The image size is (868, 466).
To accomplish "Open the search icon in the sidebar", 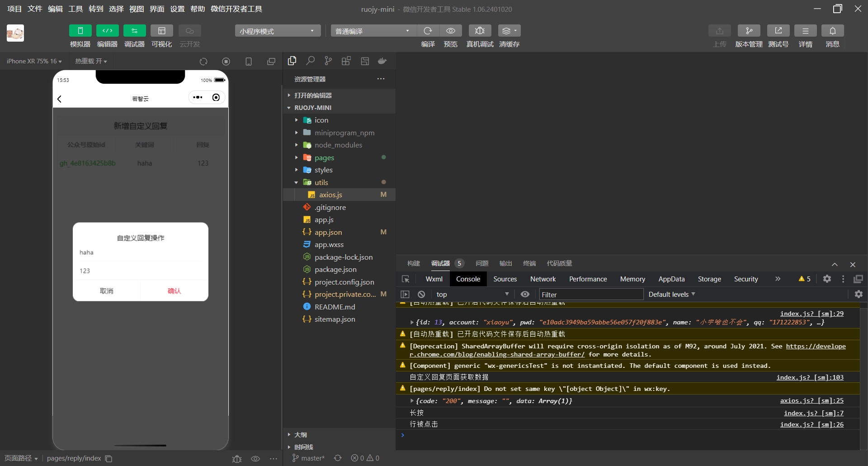I will (310, 61).
